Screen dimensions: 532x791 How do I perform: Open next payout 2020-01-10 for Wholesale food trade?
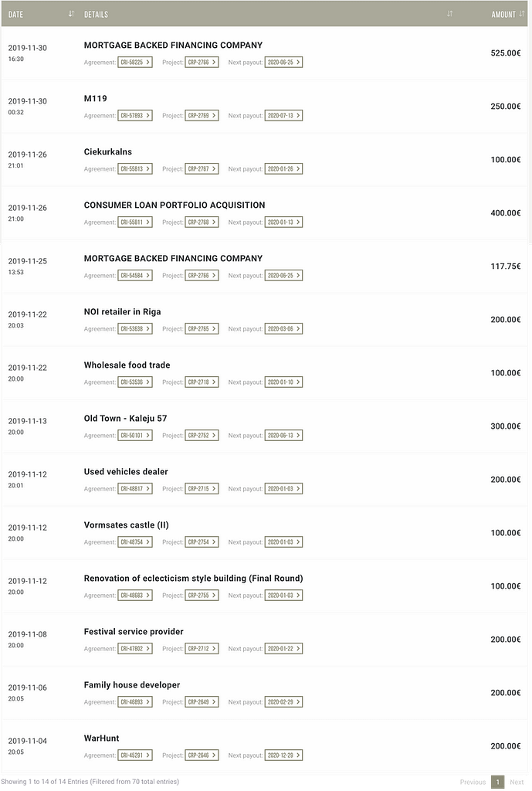tap(283, 382)
